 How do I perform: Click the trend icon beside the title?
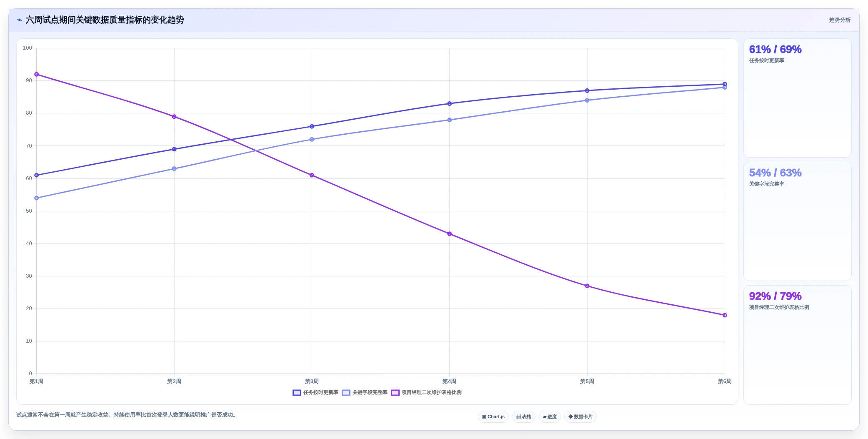click(20, 20)
